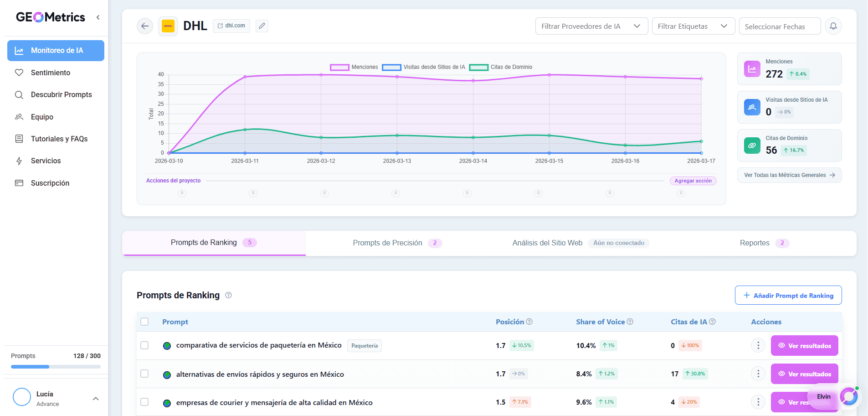Viewport: 868px width, 416px height.
Task: Select all prompts with header checkbox
Action: click(144, 322)
